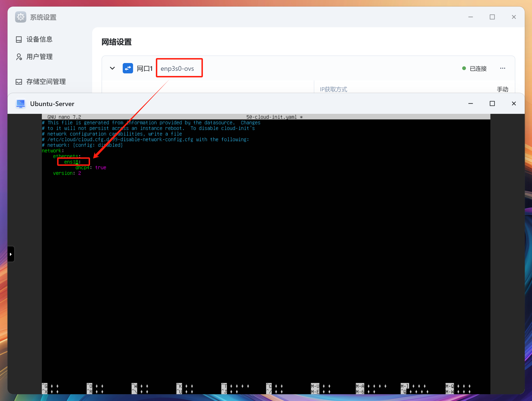
Task: Maximize the System Settings window
Action: 492,17
